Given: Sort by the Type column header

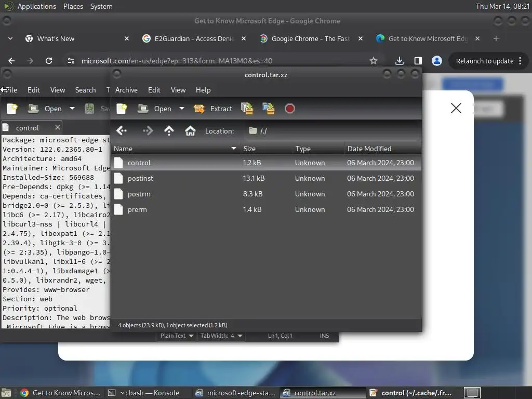Looking at the screenshot, I should [318, 149].
